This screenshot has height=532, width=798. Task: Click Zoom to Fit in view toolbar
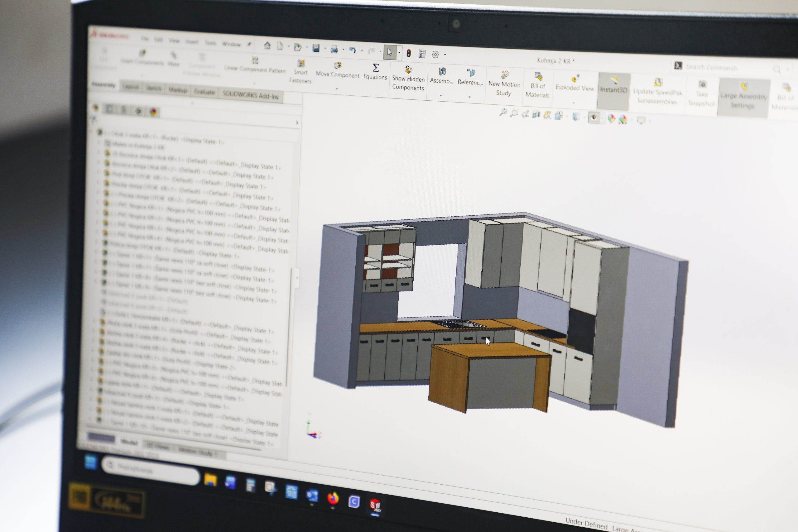(503, 112)
